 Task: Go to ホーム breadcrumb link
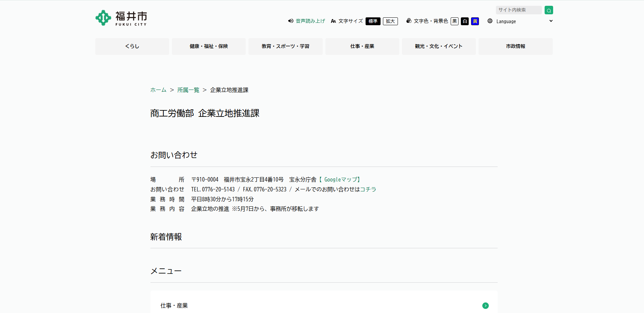158,90
